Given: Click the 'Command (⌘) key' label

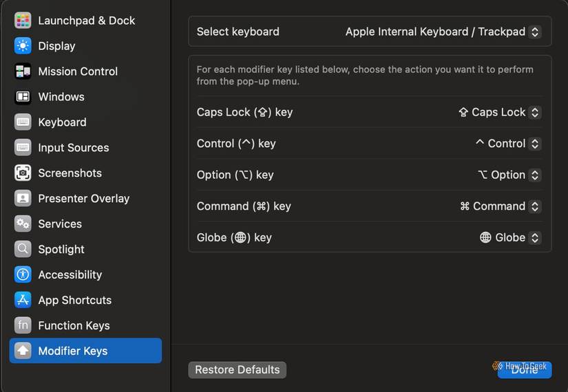Looking at the screenshot, I should 244,206.
